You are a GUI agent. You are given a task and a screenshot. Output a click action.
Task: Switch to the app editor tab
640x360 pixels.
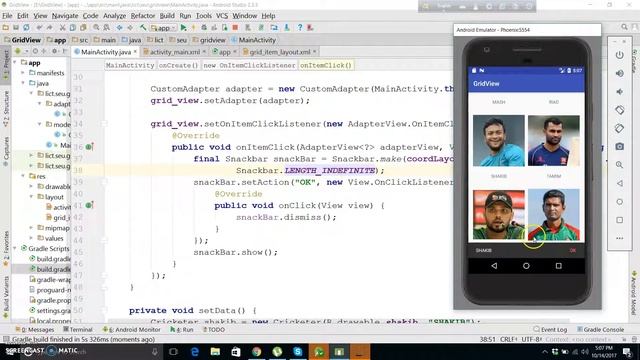[224, 52]
